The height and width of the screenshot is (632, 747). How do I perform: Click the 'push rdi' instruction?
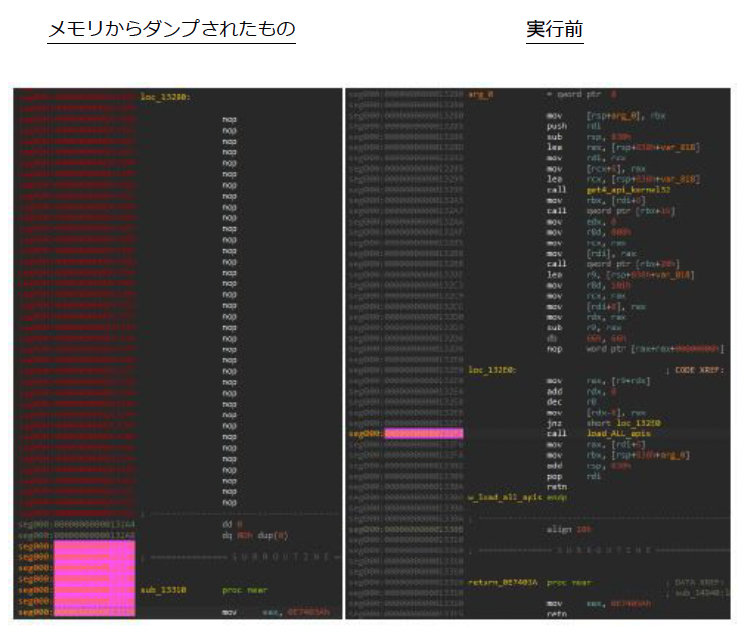click(x=574, y=126)
